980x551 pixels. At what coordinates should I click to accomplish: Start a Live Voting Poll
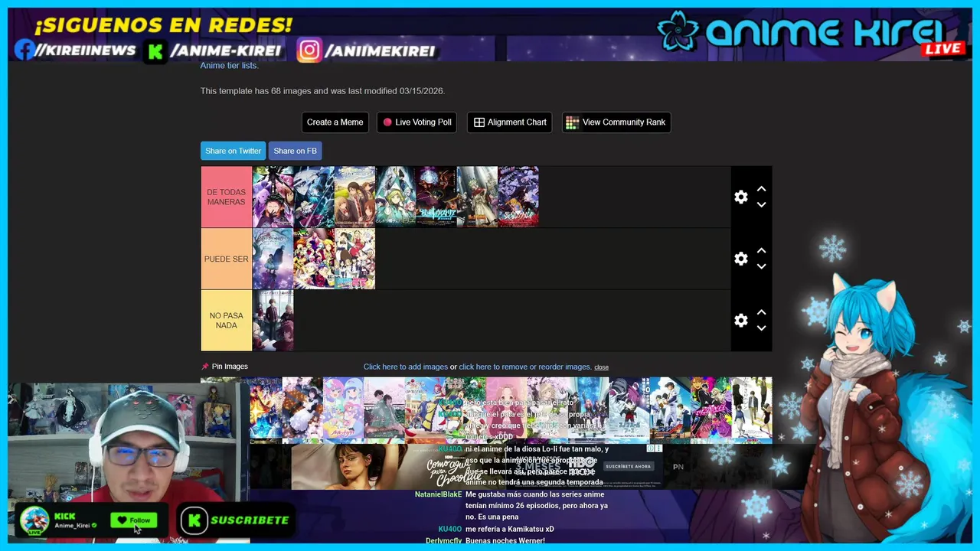click(x=416, y=122)
